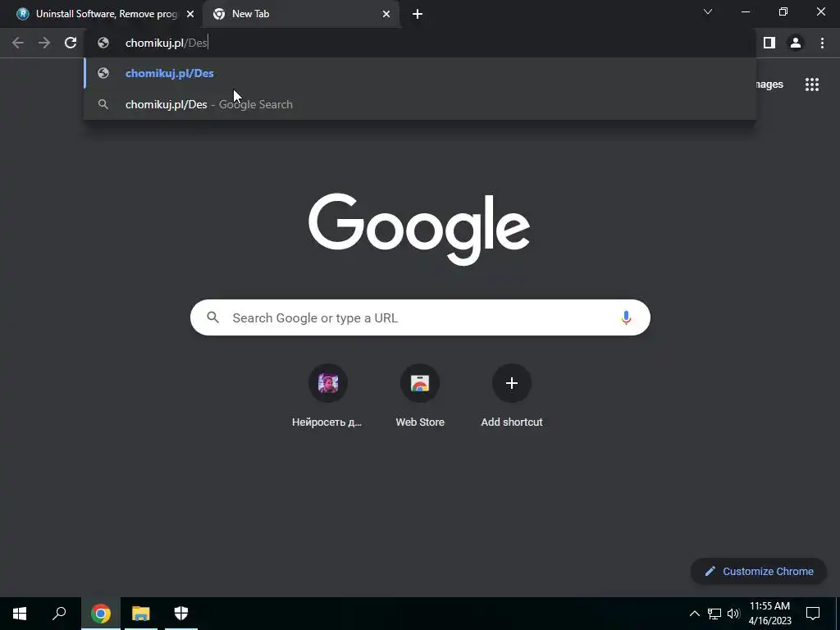840x630 pixels.
Task: Close the Uninstall Software tab
Action: tap(190, 14)
